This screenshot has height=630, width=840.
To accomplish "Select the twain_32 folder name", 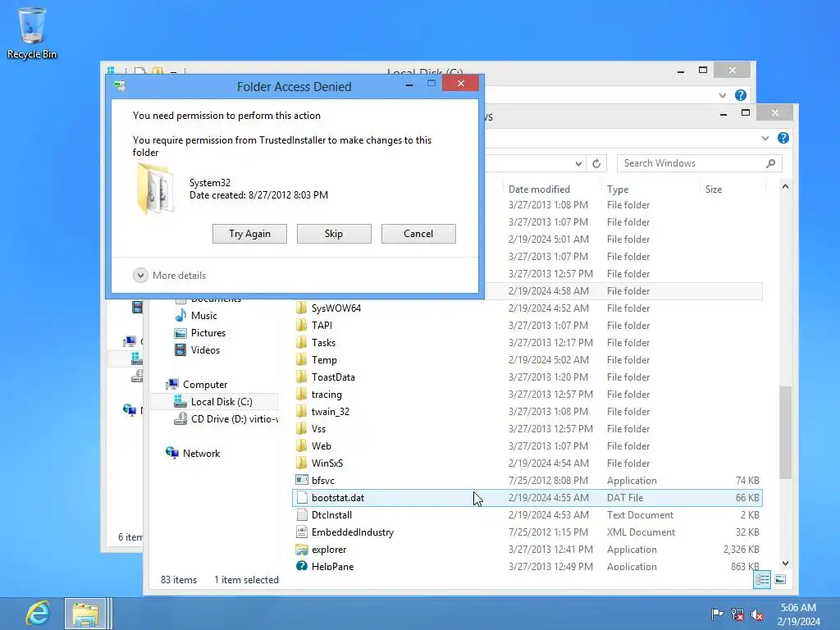I will (330, 412).
